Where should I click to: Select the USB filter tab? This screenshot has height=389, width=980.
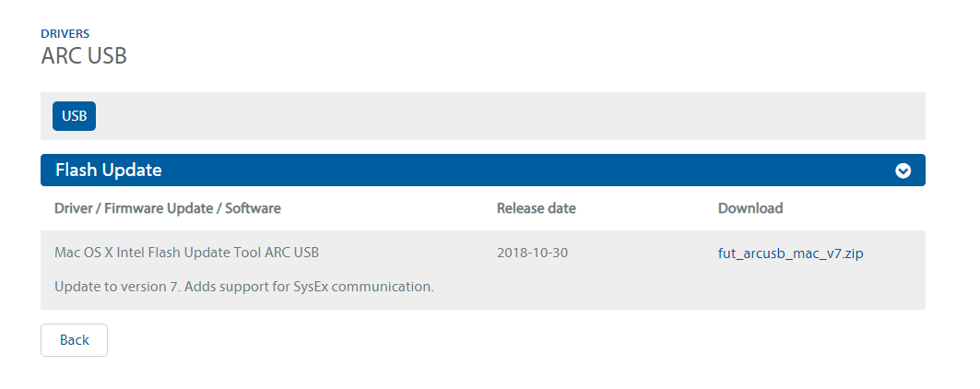click(74, 116)
